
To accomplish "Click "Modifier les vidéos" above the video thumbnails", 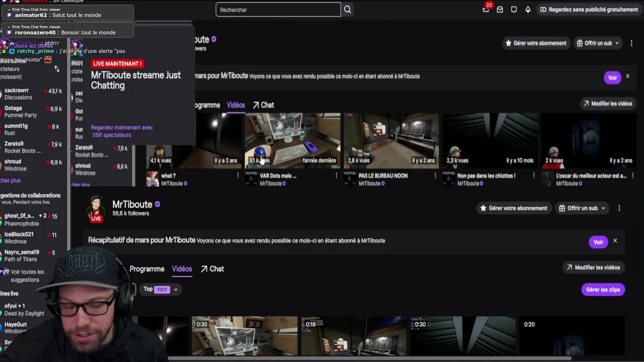I will (607, 104).
